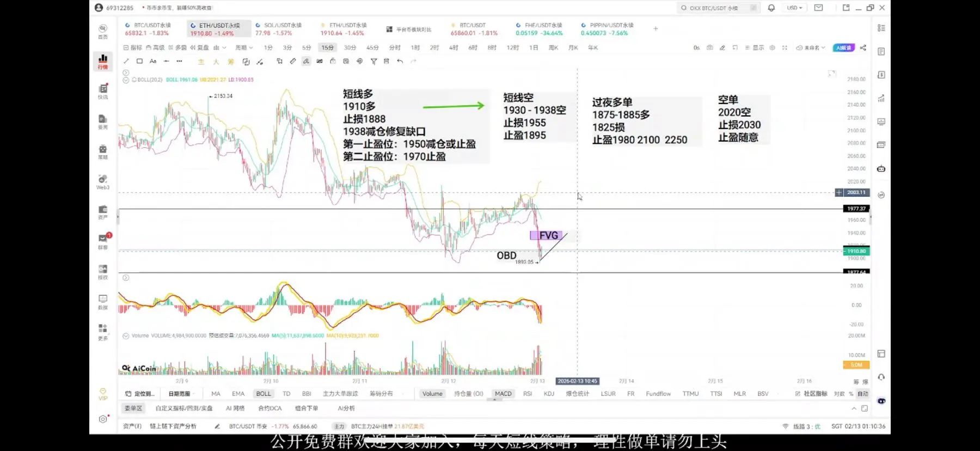Open the chart type dropdown beside 复盘

220,48
